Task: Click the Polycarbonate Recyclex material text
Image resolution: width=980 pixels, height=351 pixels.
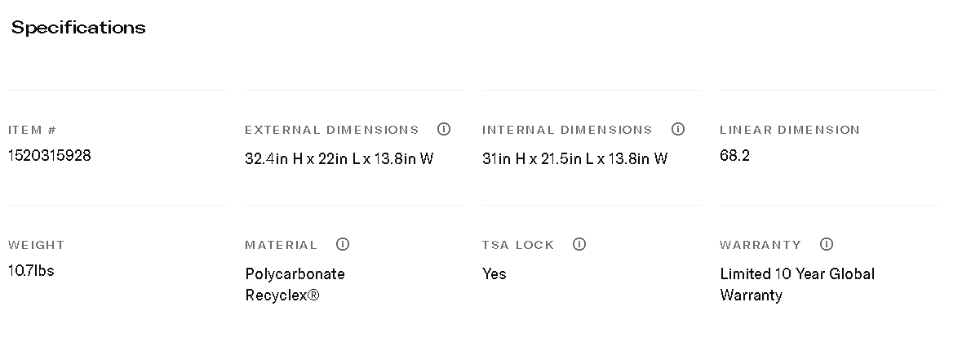Action: [295, 284]
